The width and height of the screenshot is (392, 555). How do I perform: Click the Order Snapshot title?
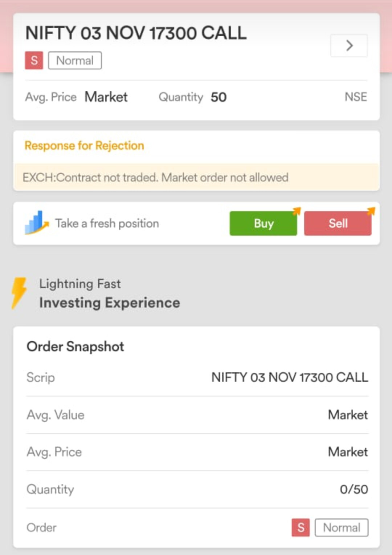tap(75, 347)
